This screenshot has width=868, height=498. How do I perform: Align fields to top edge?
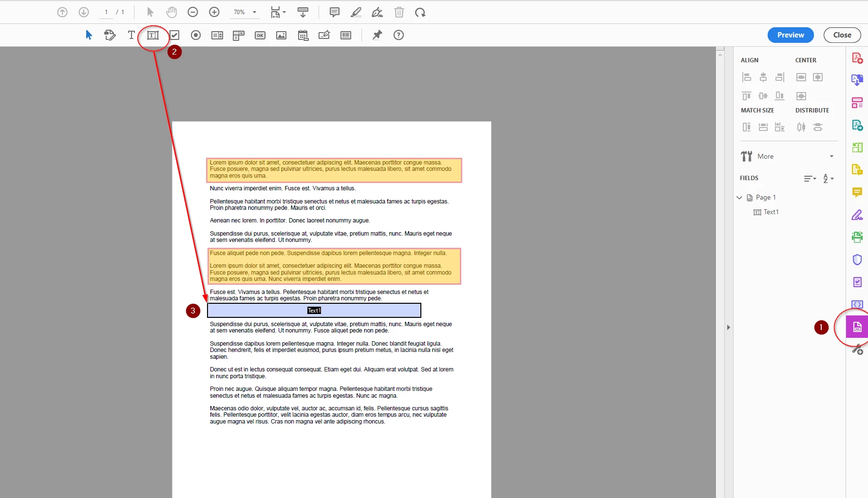747,96
